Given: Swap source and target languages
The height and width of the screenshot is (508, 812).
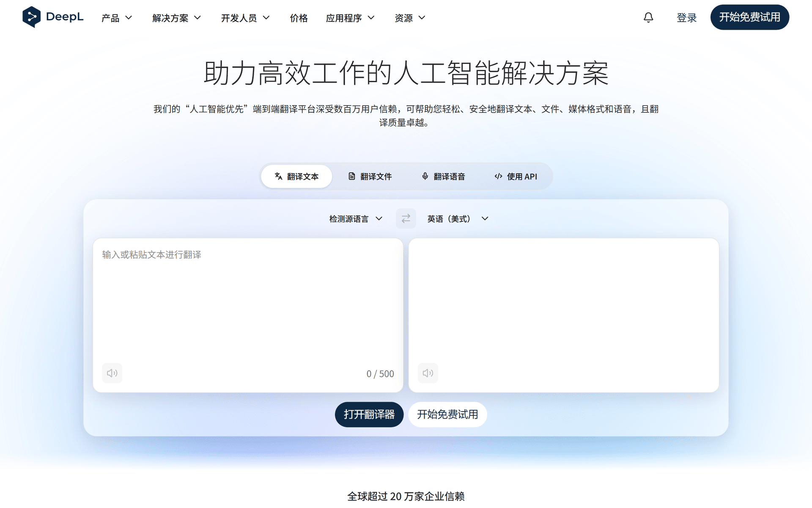Looking at the screenshot, I should point(406,218).
